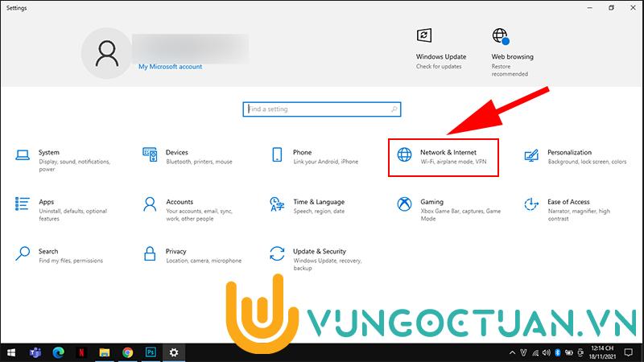The height and width of the screenshot is (362, 644).
Task: Open My Microsoft account link
Action: pos(170,67)
